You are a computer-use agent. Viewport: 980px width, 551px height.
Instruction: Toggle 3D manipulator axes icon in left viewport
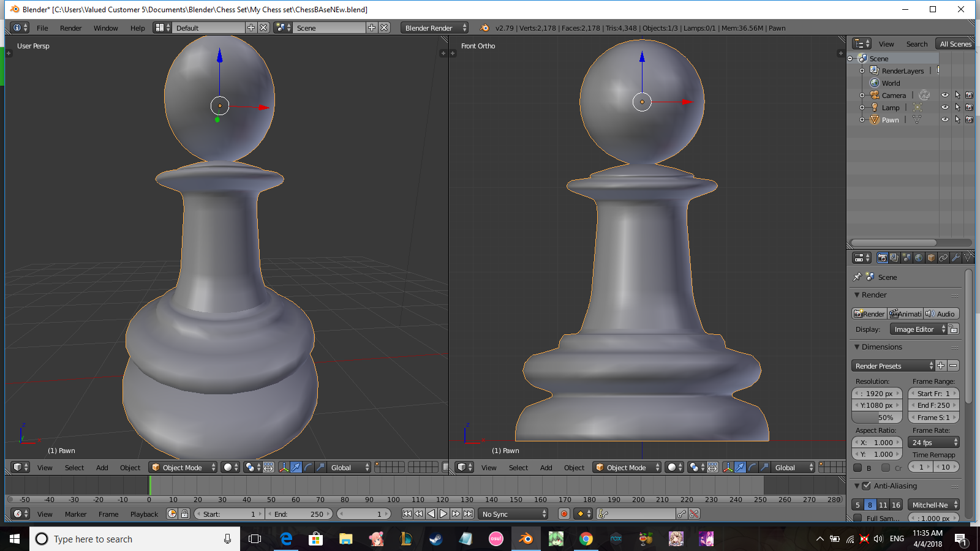[x=284, y=467]
